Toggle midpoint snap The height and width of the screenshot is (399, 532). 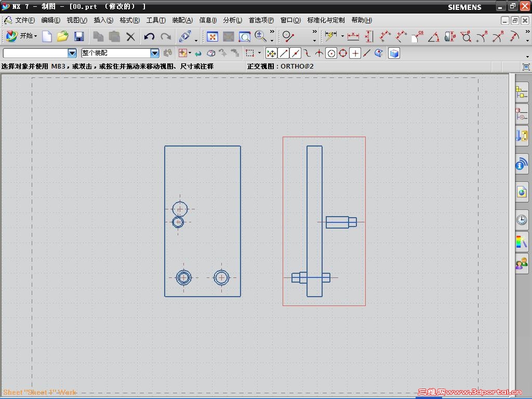[296, 54]
